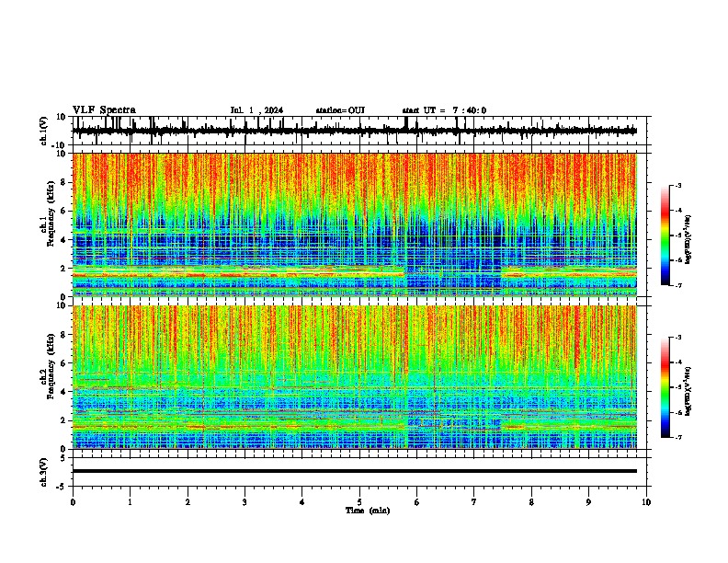Click the "4" kHz tick on ch.1 spectrogram

click(63, 240)
